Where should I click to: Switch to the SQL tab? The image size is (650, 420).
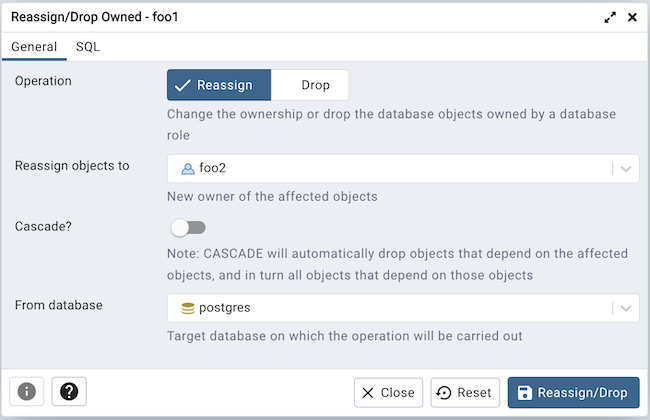point(88,46)
